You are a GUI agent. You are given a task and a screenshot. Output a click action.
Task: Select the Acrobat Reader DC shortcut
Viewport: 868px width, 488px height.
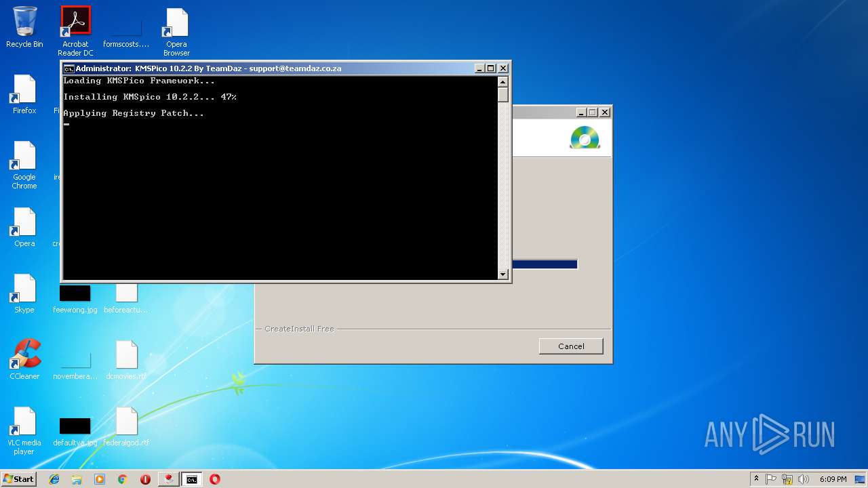tap(75, 31)
